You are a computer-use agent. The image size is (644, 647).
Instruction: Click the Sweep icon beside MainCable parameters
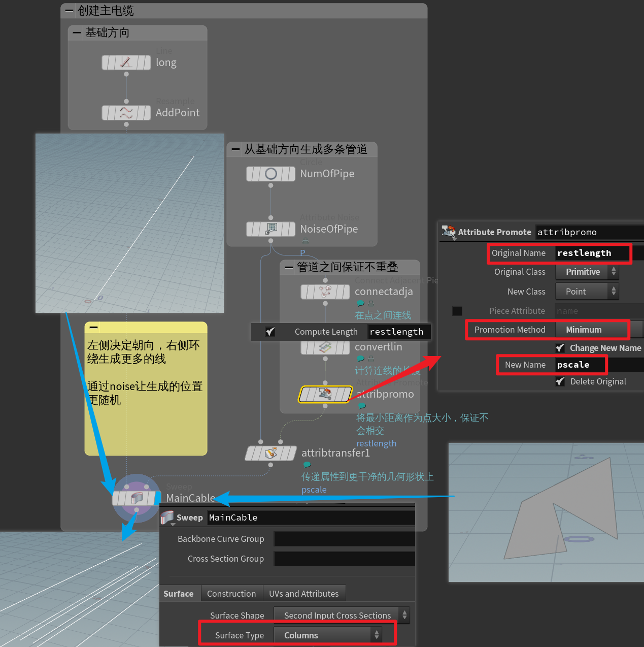[x=167, y=517]
